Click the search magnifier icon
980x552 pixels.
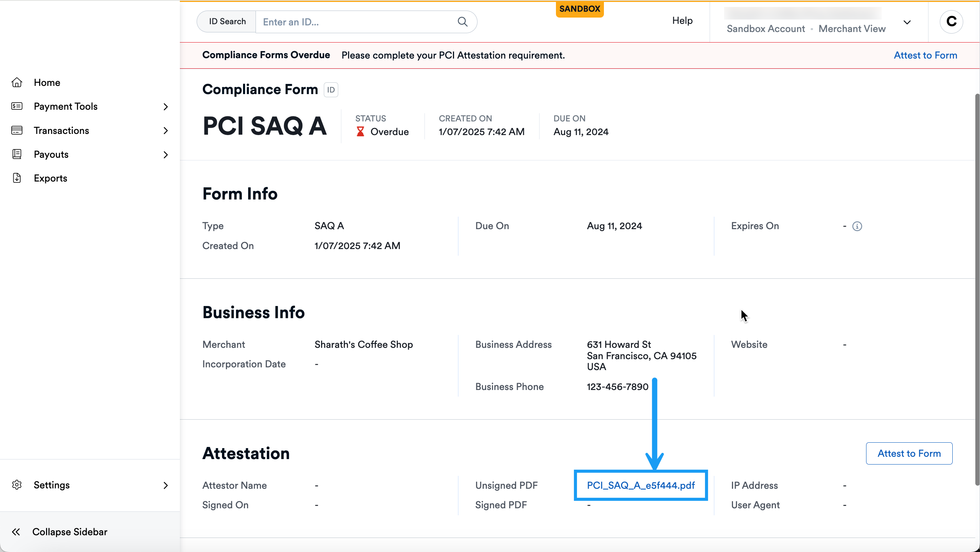[462, 21]
